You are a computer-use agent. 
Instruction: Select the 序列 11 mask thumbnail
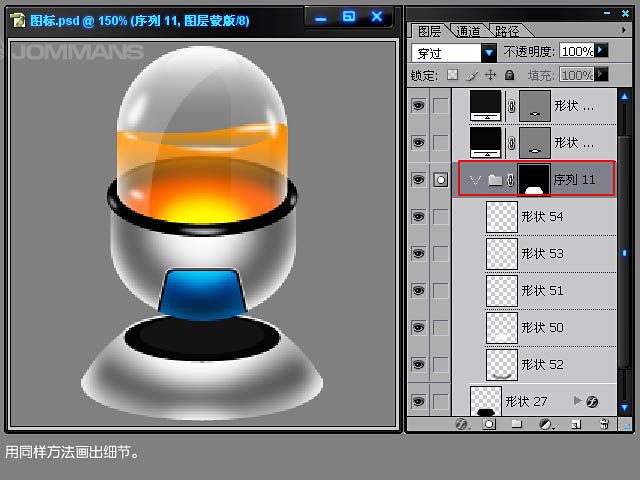click(x=534, y=180)
